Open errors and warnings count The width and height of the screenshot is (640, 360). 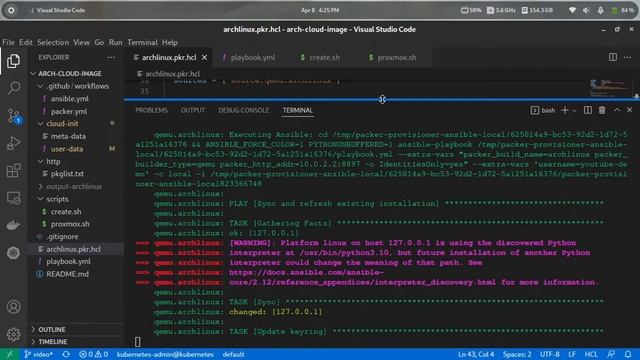coord(93,354)
